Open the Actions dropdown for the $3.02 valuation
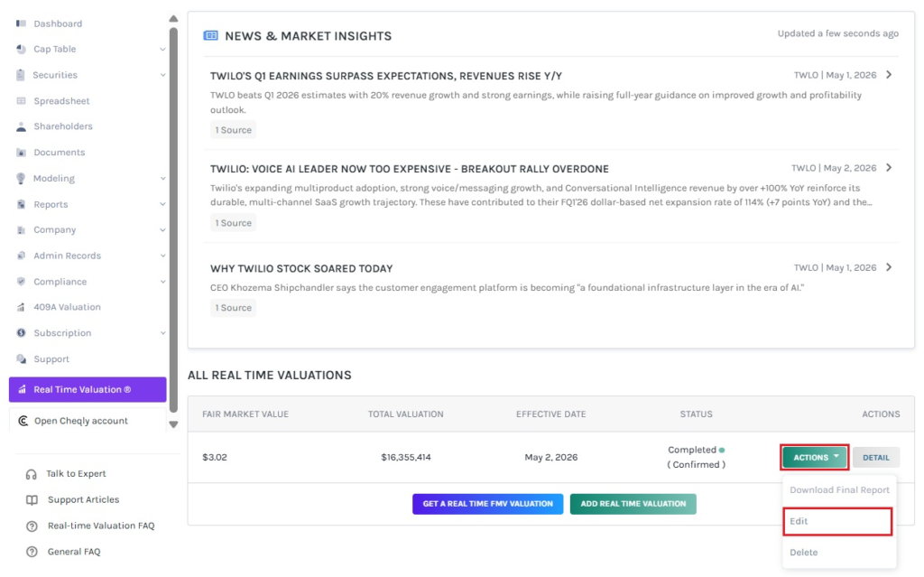 [815, 457]
